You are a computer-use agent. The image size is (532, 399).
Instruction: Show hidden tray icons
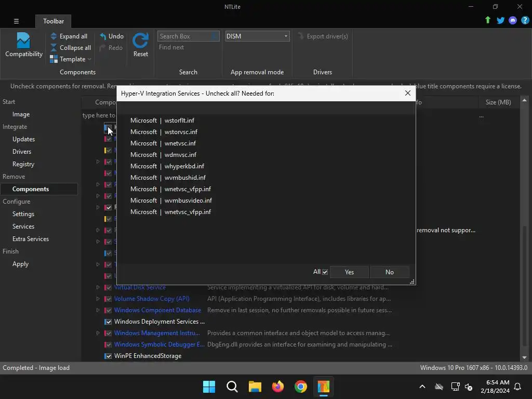click(422, 387)
